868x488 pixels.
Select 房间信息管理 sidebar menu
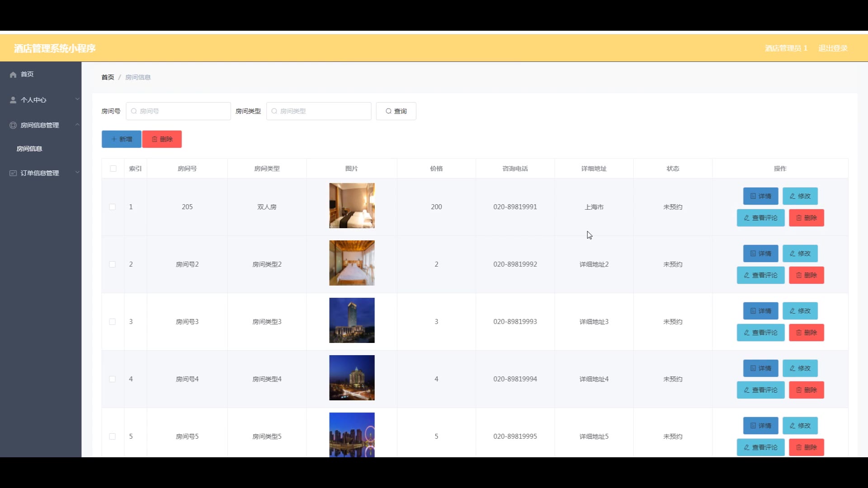coord(41,125)
